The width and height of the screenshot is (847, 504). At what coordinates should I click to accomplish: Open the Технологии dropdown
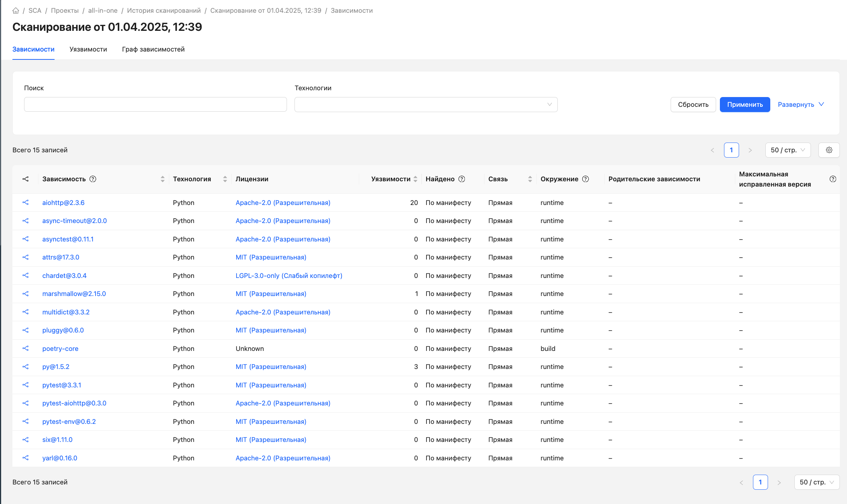click(x=426, y=105)
